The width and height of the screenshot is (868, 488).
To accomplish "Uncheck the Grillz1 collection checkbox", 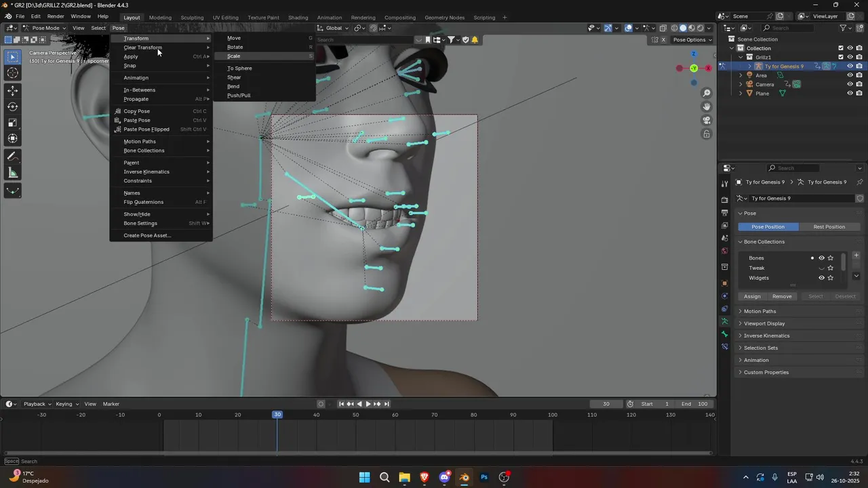I will coord(841,57).
